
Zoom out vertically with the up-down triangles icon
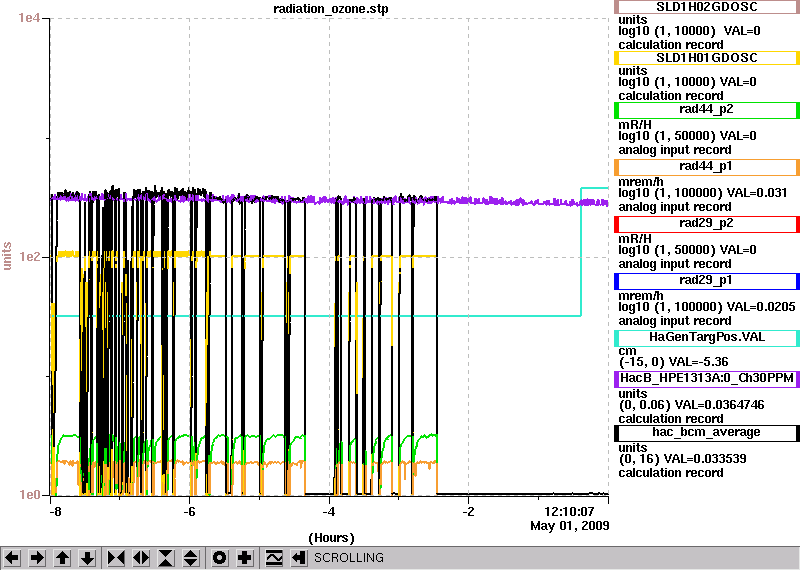[x=191, y=558]
